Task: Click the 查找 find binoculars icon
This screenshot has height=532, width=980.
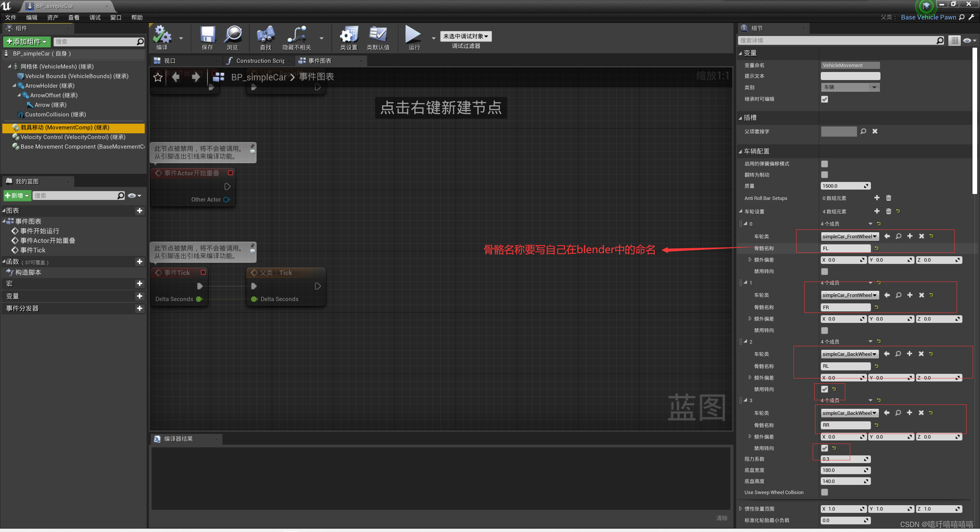Action: 265,35
